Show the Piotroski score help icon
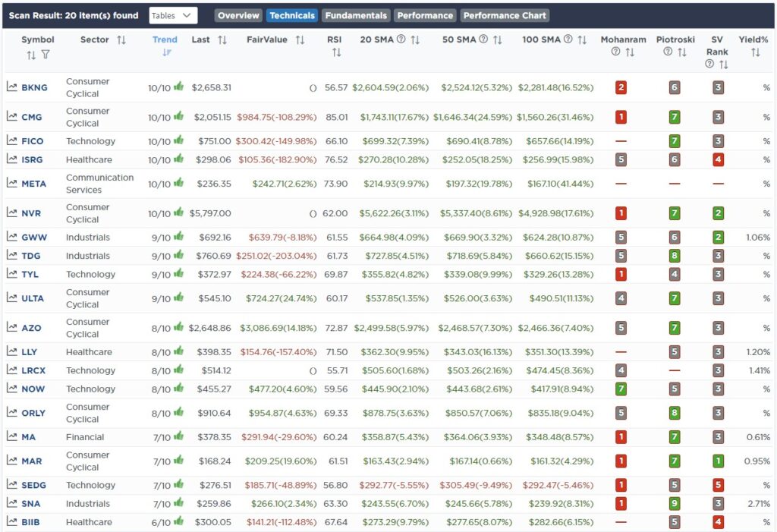777x532 pixels. [668, 52]
